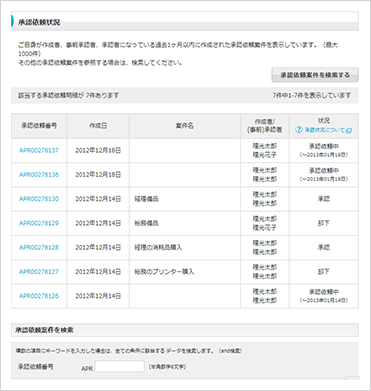
Task: Click the question mark help icon under 状況
Action: (298, 130)
